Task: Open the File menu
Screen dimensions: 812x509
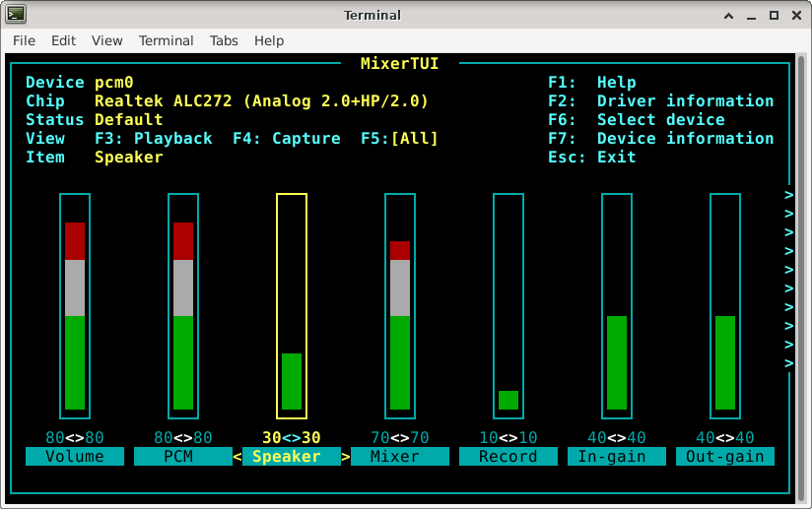Action: tap(24, 40)
